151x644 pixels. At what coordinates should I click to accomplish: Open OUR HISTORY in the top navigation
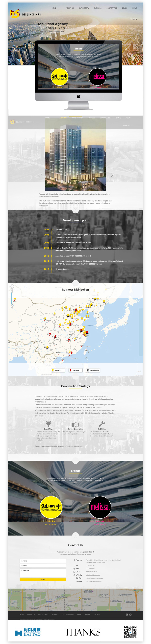pyautogui.click(x=84, y=8)
